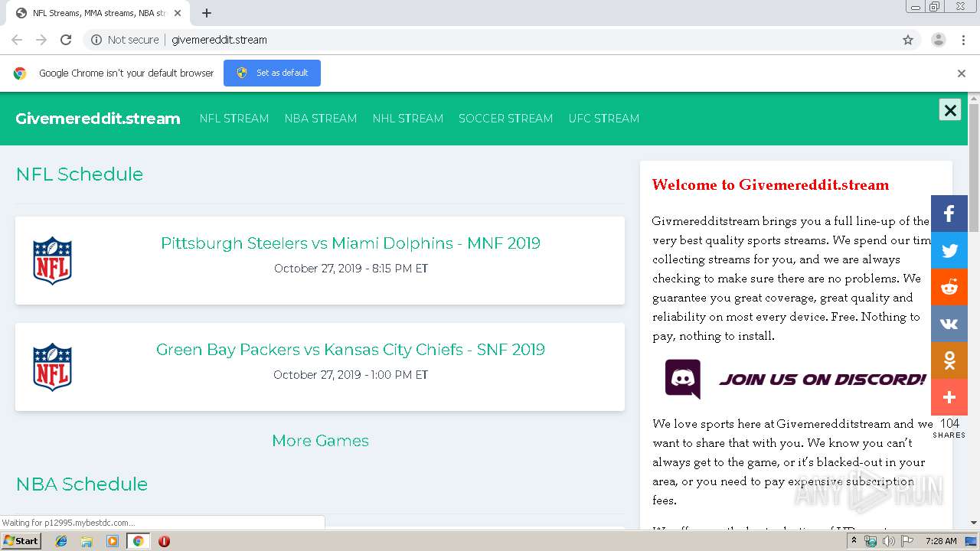980x551 pixels.
Task: Open red Opera-style taskbar icon
Action: coord(164,541)
